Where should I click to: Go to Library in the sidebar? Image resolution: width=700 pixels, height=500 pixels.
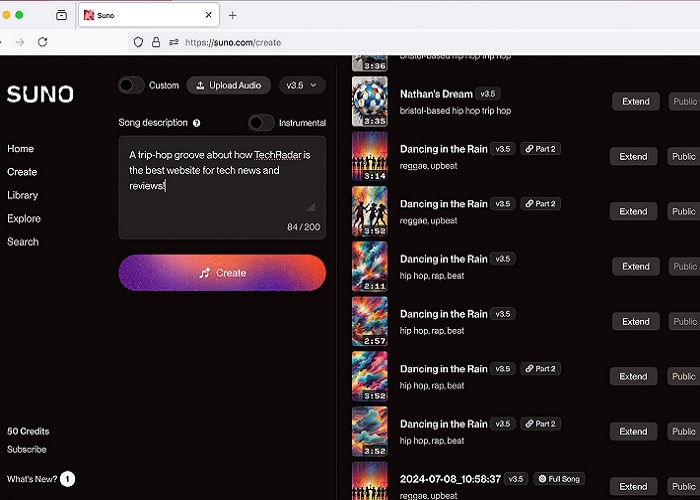pyautogui.click(x=23, y=195)
